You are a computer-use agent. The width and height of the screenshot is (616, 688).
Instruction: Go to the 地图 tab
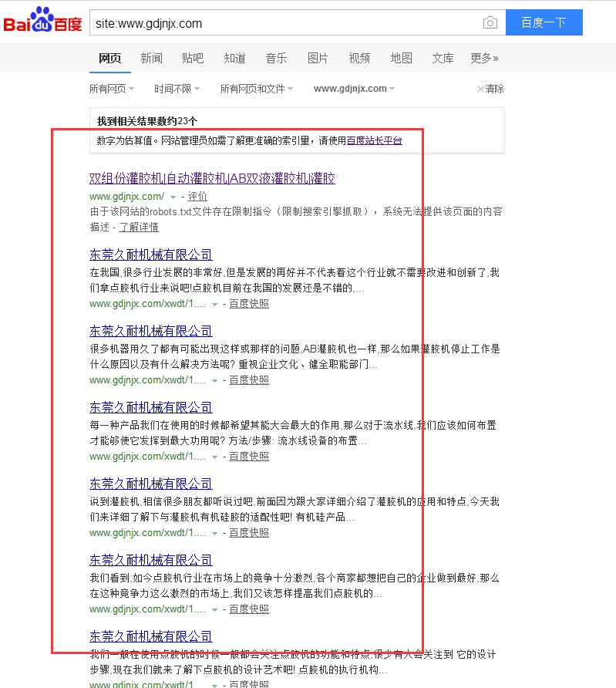(x=401, y=58)
